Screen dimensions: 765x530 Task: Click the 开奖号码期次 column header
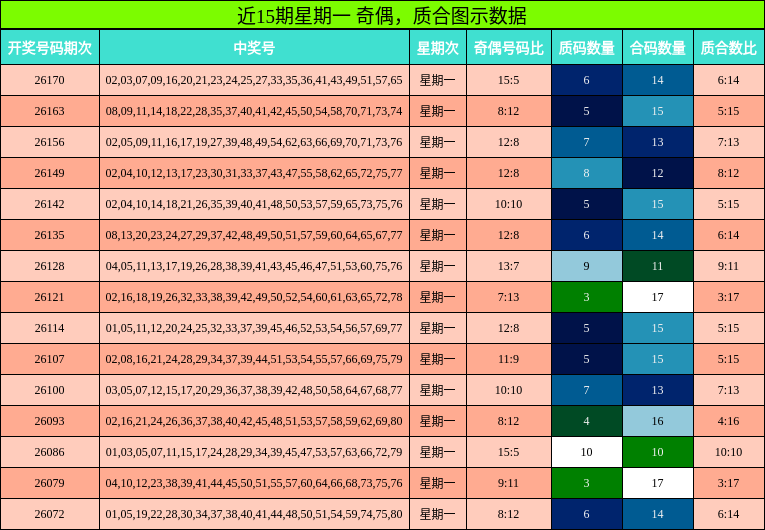point(50,48)
